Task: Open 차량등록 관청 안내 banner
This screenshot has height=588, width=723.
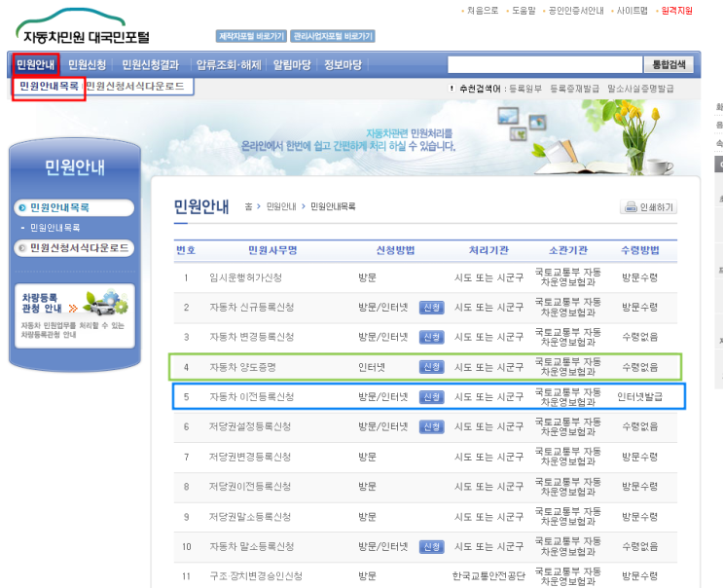Action: click(75, 315)
